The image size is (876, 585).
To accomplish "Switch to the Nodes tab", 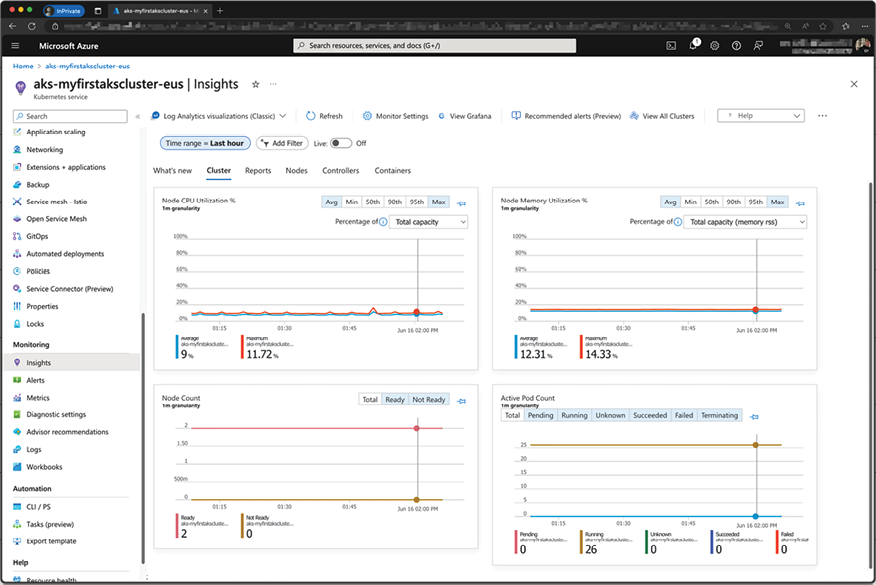I will [296, 171].
